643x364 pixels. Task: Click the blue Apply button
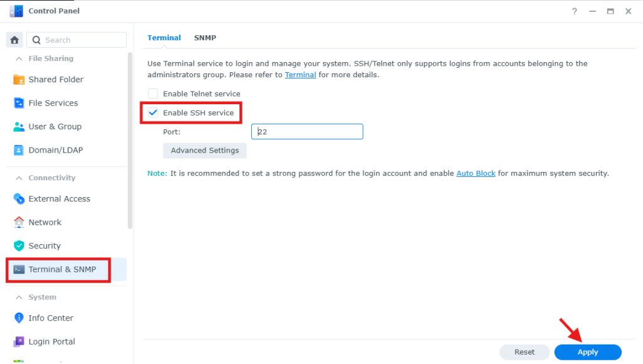tap(588, 352)
